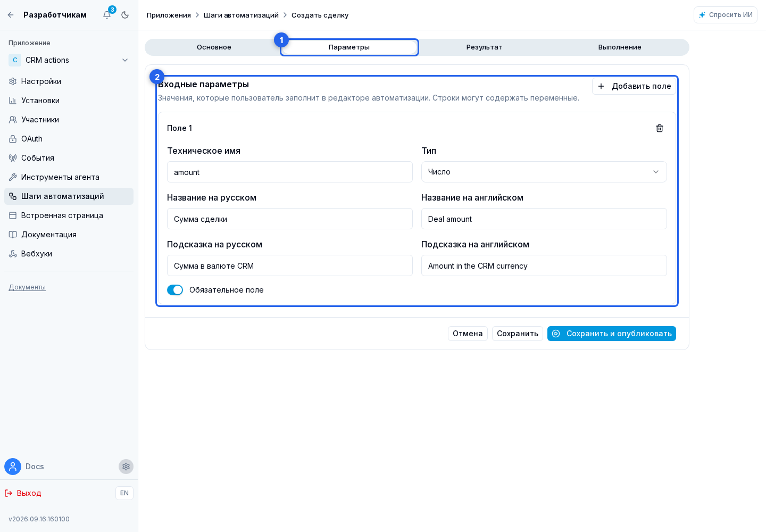Switch to the Результат tab
The width and height of the screenshot is (766, 532).
(485, 47)
